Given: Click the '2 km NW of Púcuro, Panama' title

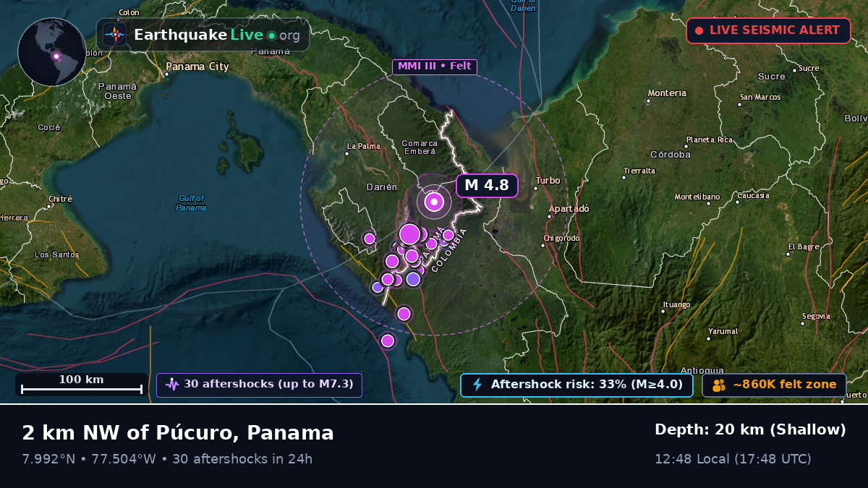Looking at the screenshot, I should point(178,433).
